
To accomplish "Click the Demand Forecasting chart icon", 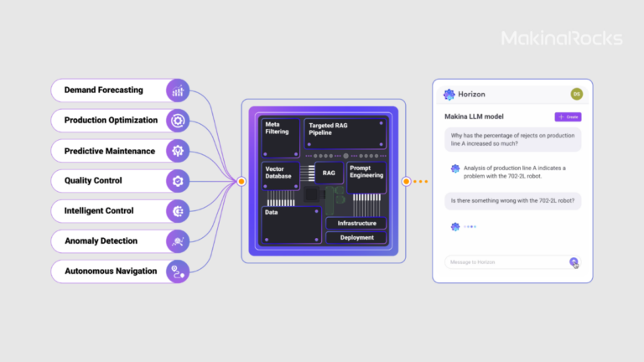I will pyautogui.click(x=178, y=90).
